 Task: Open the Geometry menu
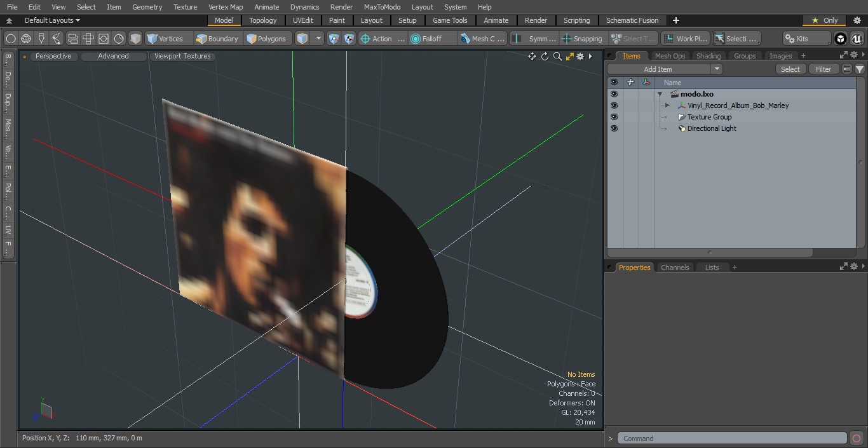point(147,7)
